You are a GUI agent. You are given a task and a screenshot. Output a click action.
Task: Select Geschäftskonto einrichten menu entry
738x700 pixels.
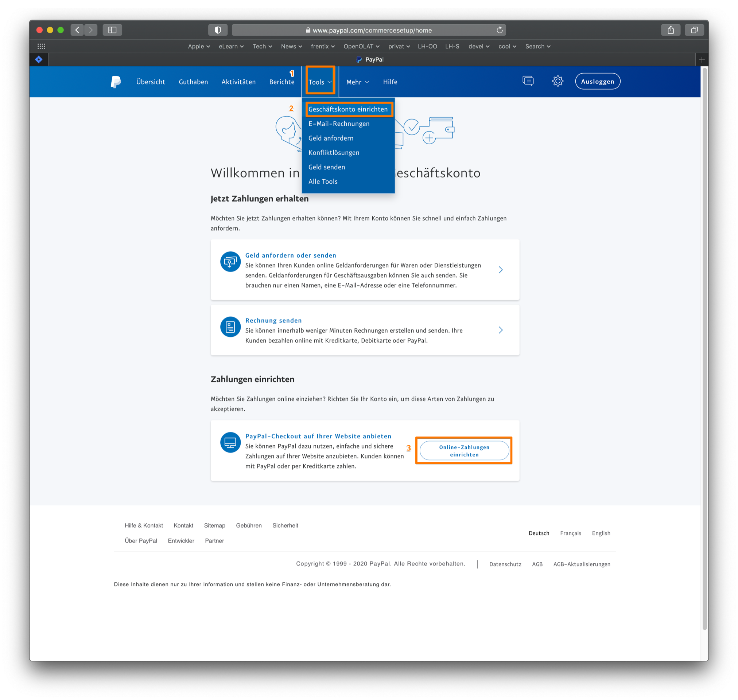pyautogui.click(x=348, y=109)
